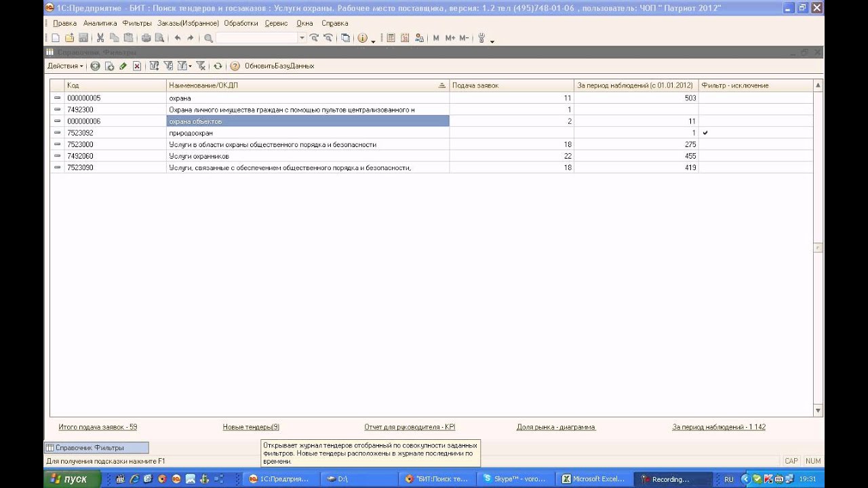
Task: Click the Open file folder icon
Action: [69, 38]
